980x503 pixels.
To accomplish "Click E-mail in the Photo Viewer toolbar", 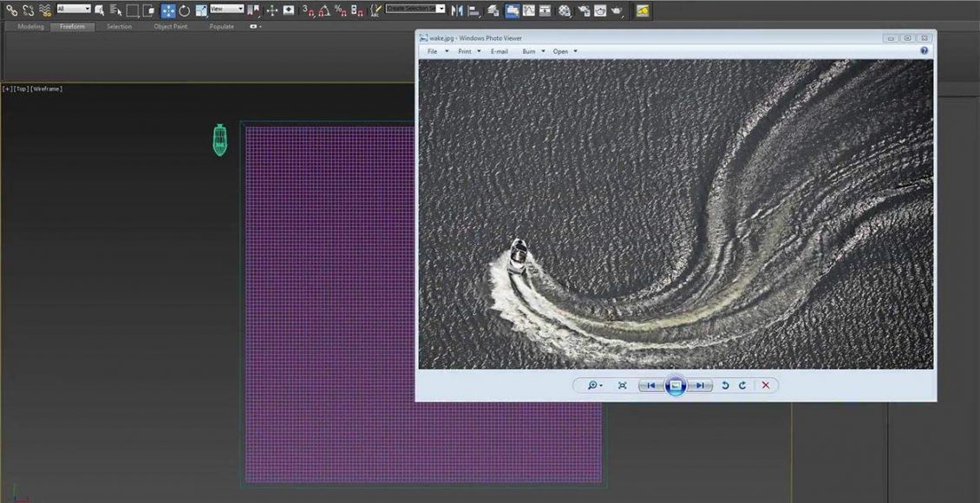I will pos(500,51).
